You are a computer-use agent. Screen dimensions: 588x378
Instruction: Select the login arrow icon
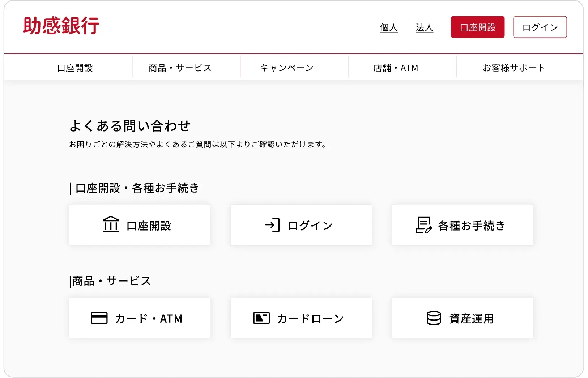coord(273,224)
